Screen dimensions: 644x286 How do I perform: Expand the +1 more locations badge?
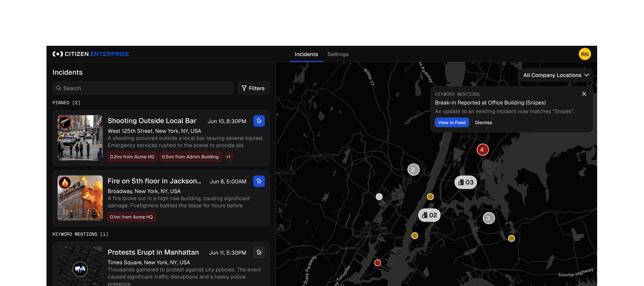(x=228, y=157)
